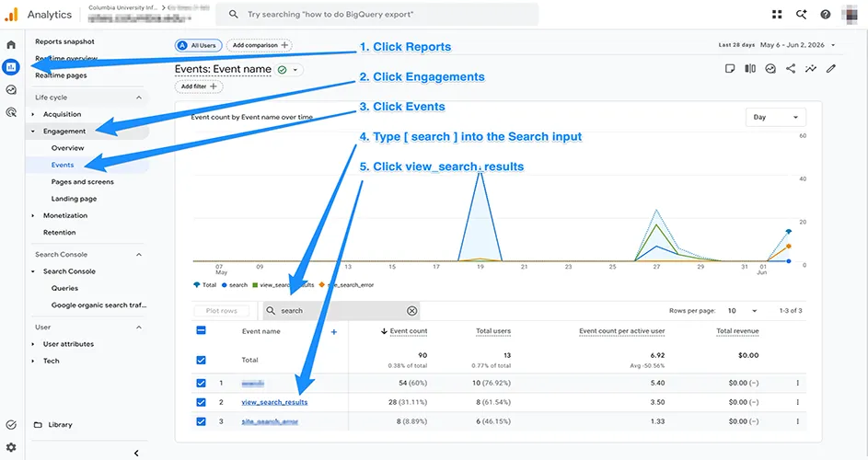Open row menu for the 54 event count row
Viewport: 868px width, 460px height.
(x=798, y=383)
